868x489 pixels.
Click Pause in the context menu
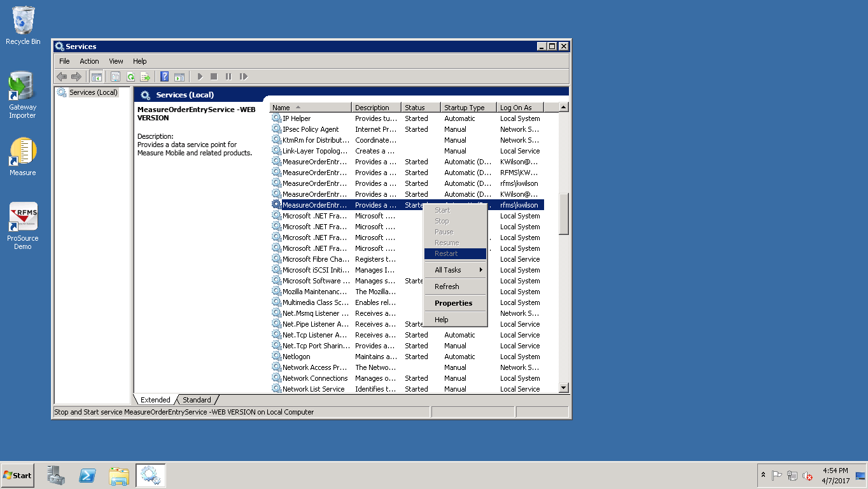[x=455, y=232]
